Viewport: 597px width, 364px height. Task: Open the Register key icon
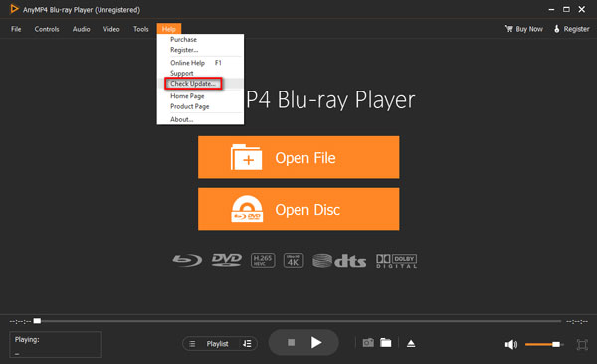point(556,29)
